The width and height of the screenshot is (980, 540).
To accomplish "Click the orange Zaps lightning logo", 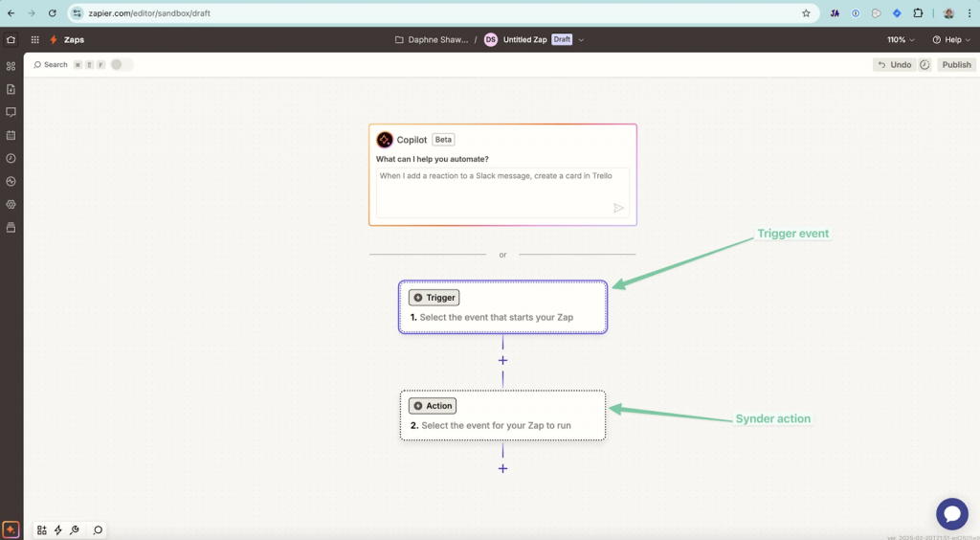I will pos(54,39).
